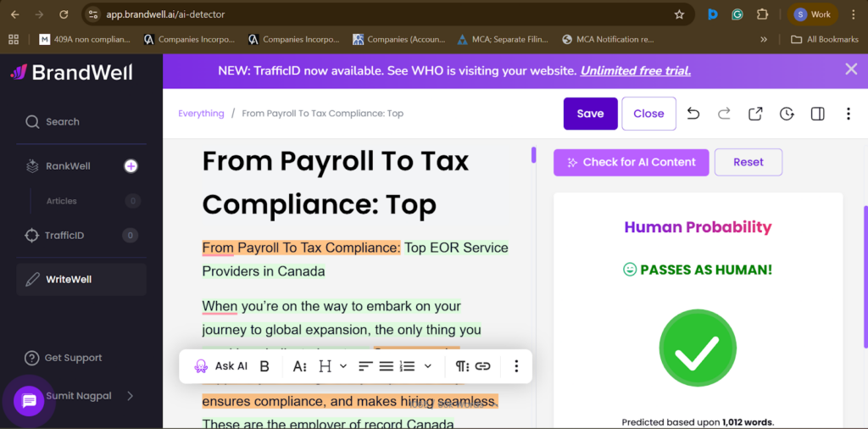This screenshot has height=429, width=868.
Task: Select WriteWell in the sidebar
Action: pyautogui.click(x=69, y=279)
